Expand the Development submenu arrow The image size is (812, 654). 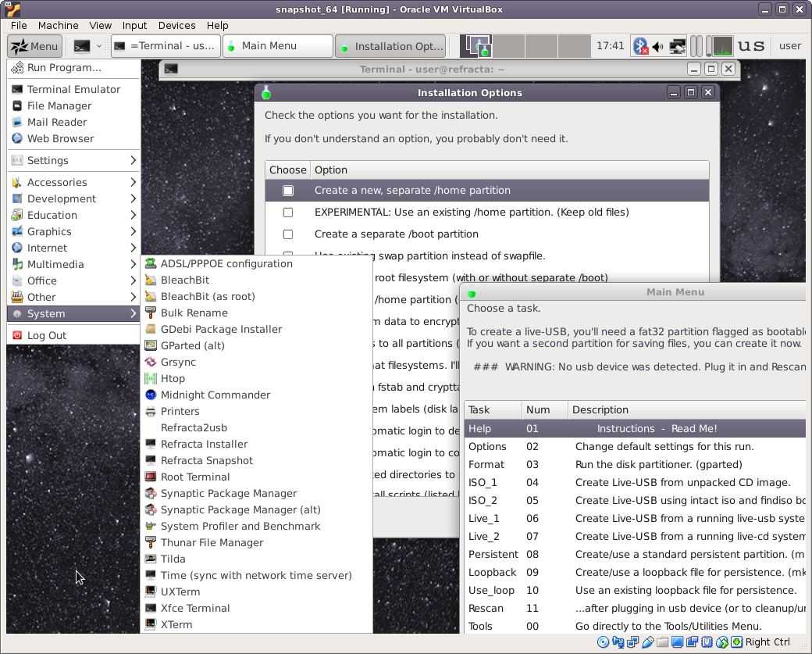(133, 198)
